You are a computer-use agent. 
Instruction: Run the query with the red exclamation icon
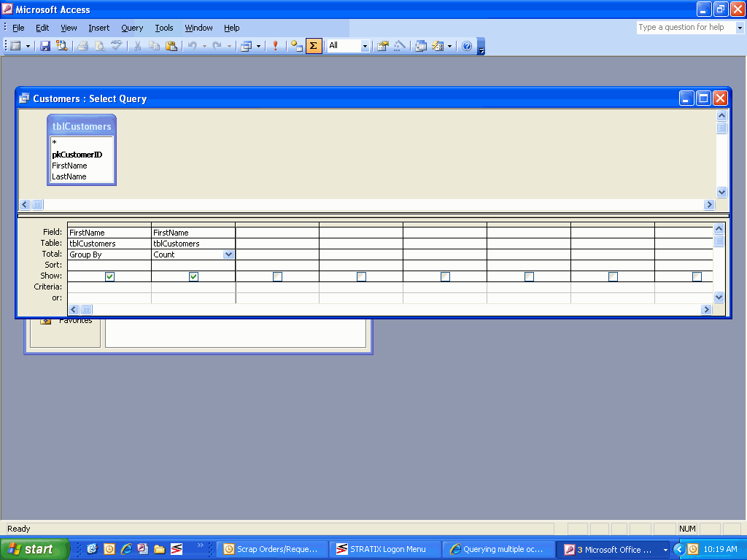click(x=275, y=46)
